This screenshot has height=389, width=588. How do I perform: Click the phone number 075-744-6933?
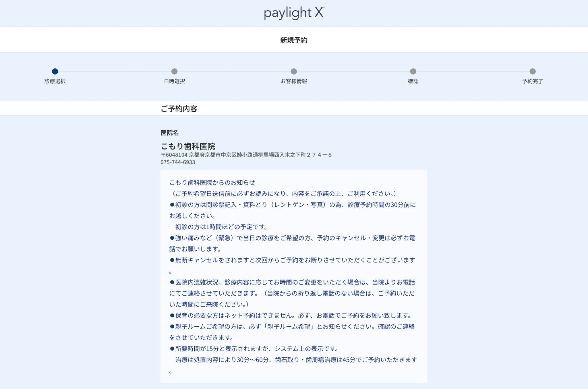178,162
